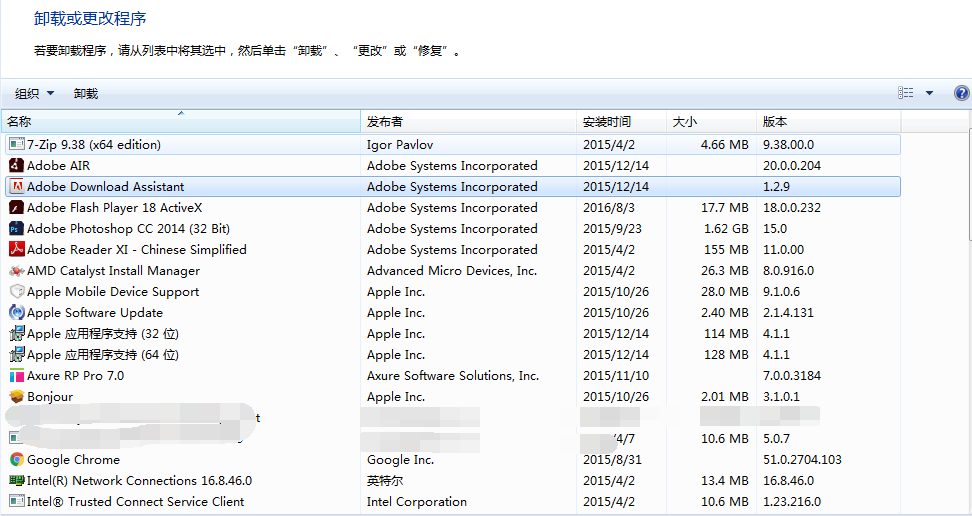This screenshot has height=516, width=972.
Task: Sort by the 安装时间 column header
Action: tap(622, 122)
